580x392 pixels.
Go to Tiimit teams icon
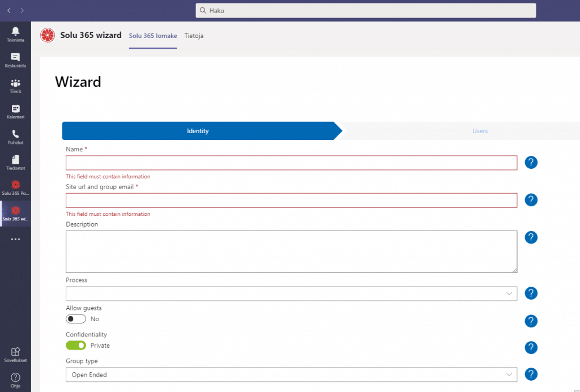(x=15, y=85)
